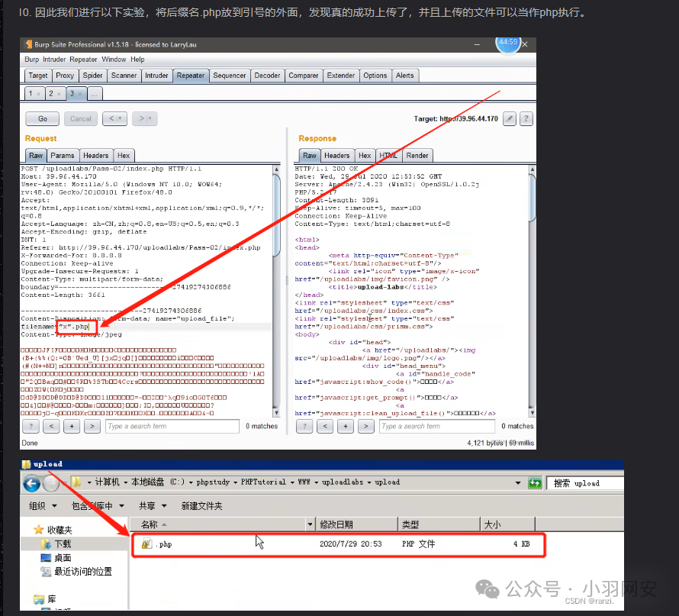Switch to the Alerts tab
The height and width of the screenshot is (616, 679).
click(x=405, y=76)
